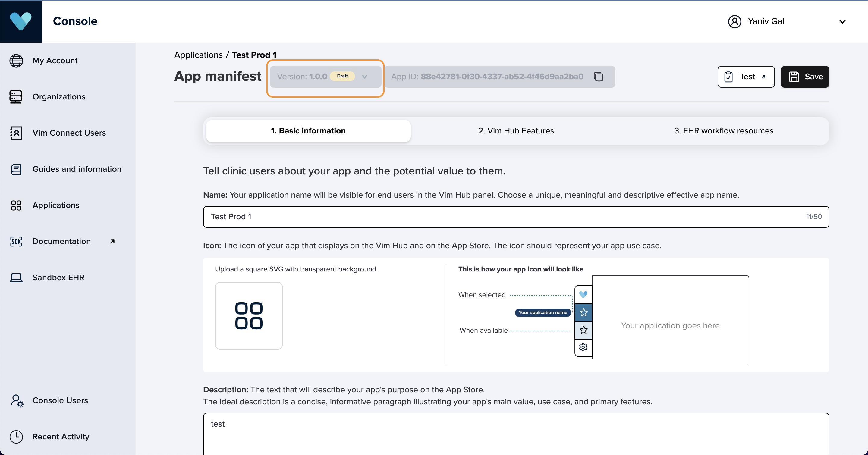The height and width of the screenshot is (455, 868).
Task: Click the user avatar icon next to Yaniv Gal
Action: [x=734, y=21]
